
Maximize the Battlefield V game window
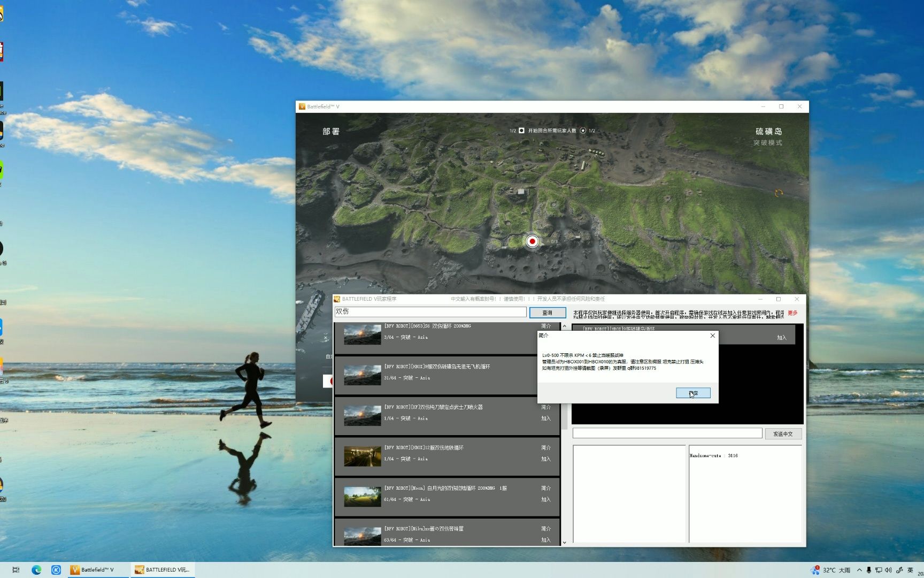pos(781,107)
